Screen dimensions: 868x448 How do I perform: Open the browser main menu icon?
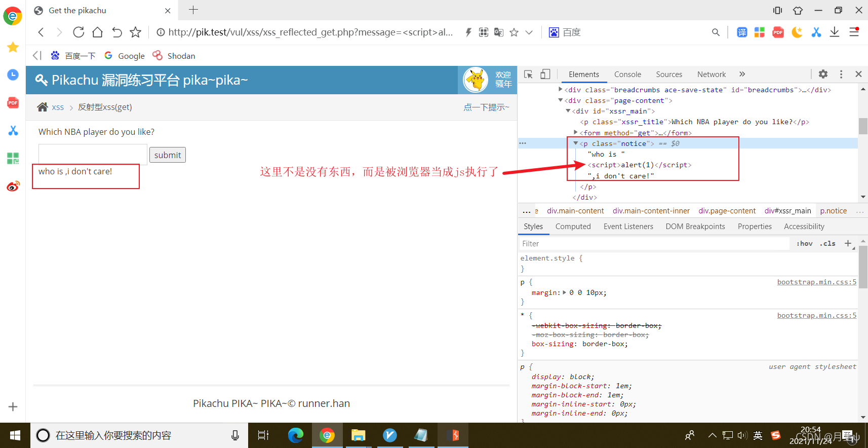click(x=854, y=32)
